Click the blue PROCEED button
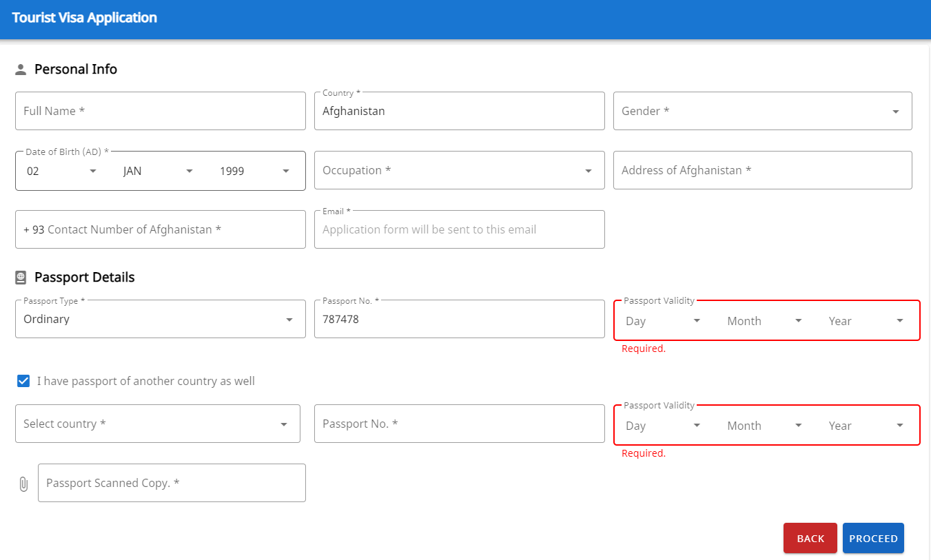Screen dimensions: 931x560 point(873,538)
